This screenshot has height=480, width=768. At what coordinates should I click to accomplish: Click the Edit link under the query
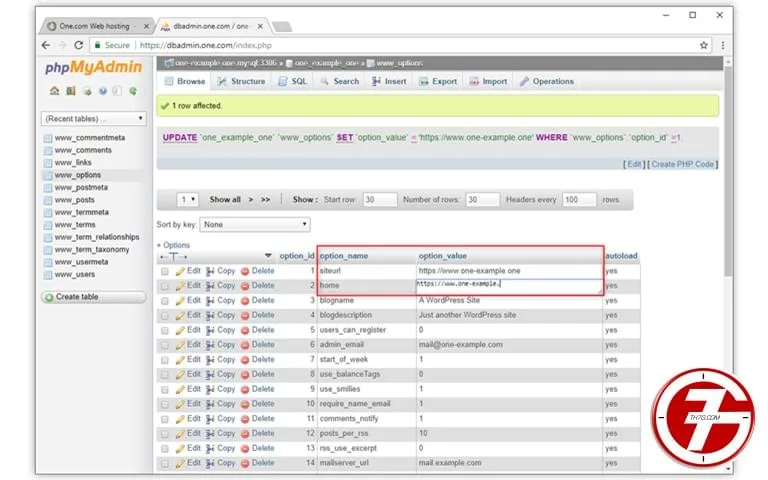pos(634,165)
